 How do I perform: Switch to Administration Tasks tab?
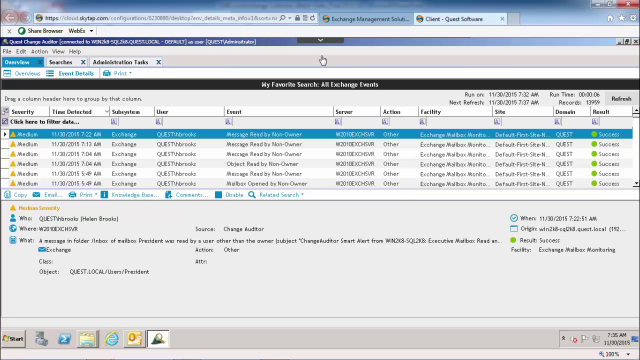pyautogui.click(x=120, y=62)
